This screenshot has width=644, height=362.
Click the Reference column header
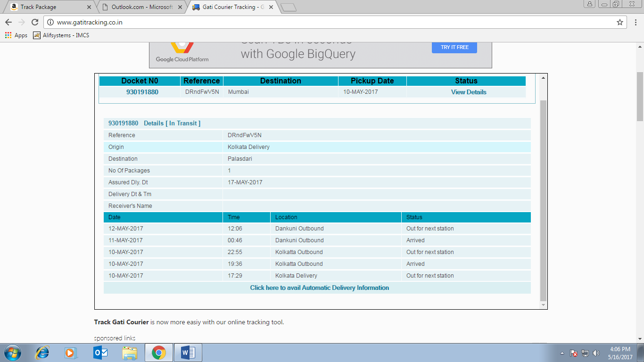pos(202,81)
